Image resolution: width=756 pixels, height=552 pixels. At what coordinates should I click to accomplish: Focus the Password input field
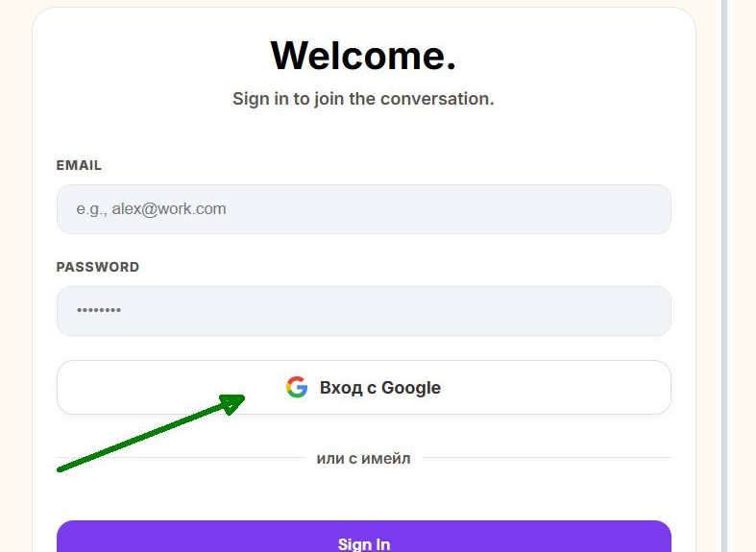point(363,311)
